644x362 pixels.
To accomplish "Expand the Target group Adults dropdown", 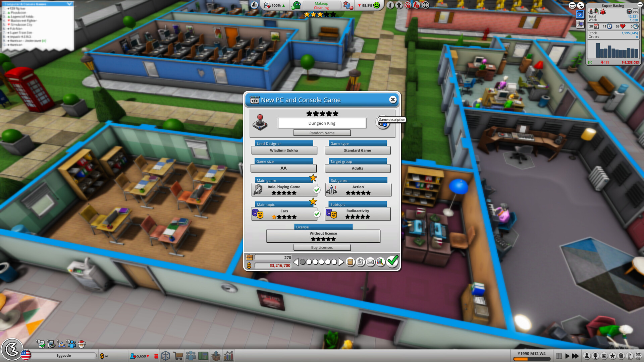I will point(358,168).
